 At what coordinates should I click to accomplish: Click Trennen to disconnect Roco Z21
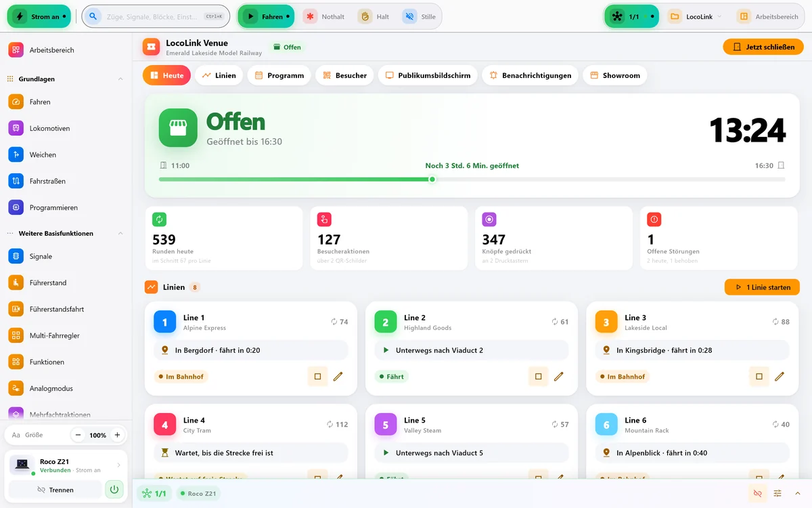pyautogui.click(x=55, y=490)
